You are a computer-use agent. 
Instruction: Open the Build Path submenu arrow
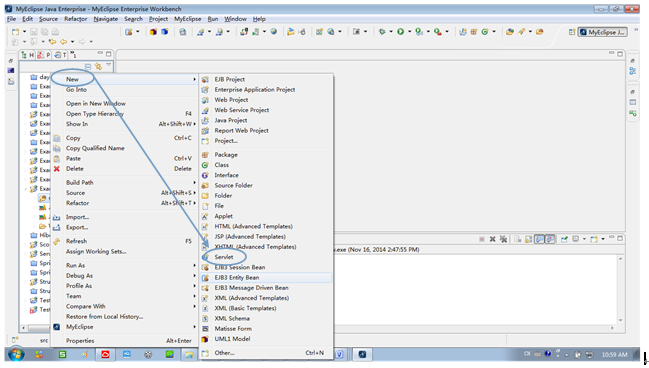coord(194,183)
